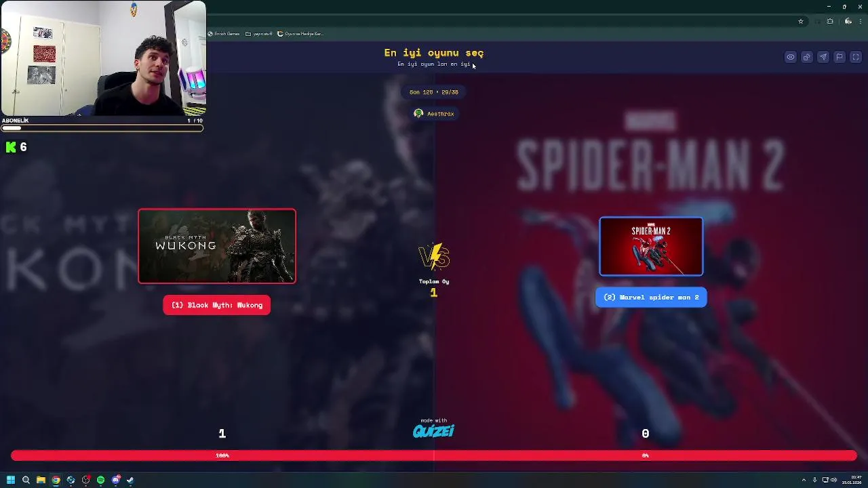The width and height of the screenshot is (868, 488).
Task: Click the shapes icon beside the eye button
Action: pyautogui.click(x=807, y=57)
